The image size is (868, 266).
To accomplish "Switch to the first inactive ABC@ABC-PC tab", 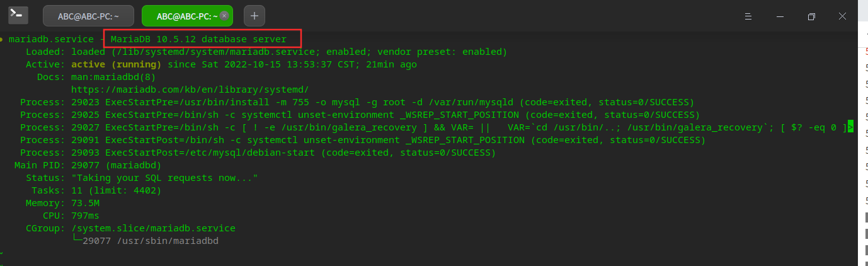I will coord(88,16).
